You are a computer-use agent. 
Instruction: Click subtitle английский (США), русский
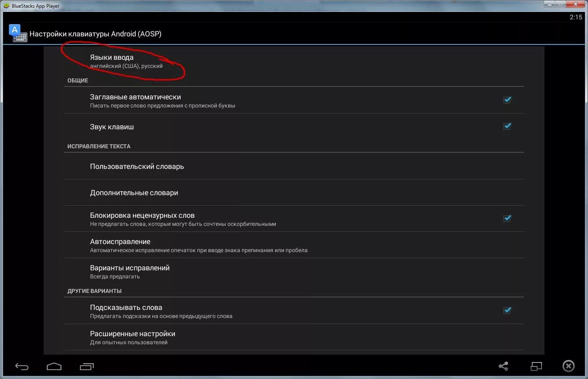126,66
